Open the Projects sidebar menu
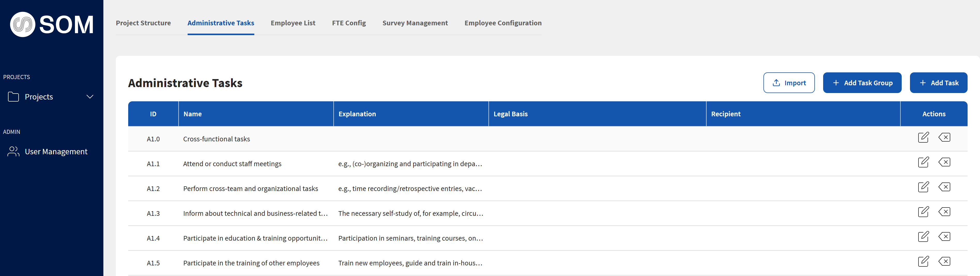The height and width of the screenshot is (276, 980). tap(39, 97)
